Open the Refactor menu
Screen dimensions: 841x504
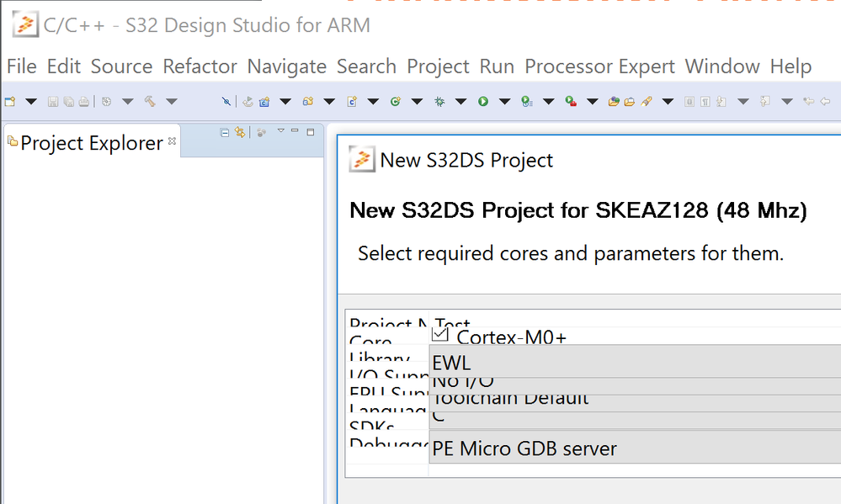[200, 66]
